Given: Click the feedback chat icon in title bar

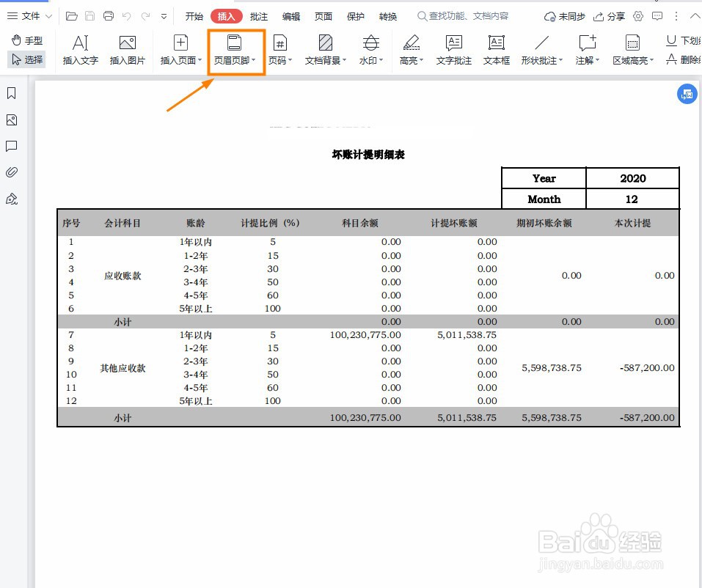Looking at the screenshot, I should pyautogui.click(x=657, y=17).
